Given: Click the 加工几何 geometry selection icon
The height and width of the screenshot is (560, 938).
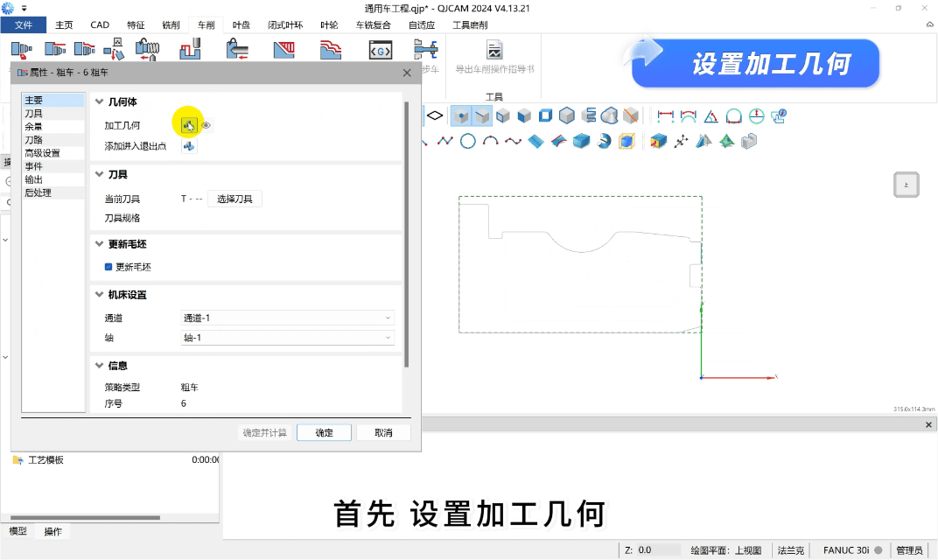Looking at the screenshot, I should click(189, 126).
